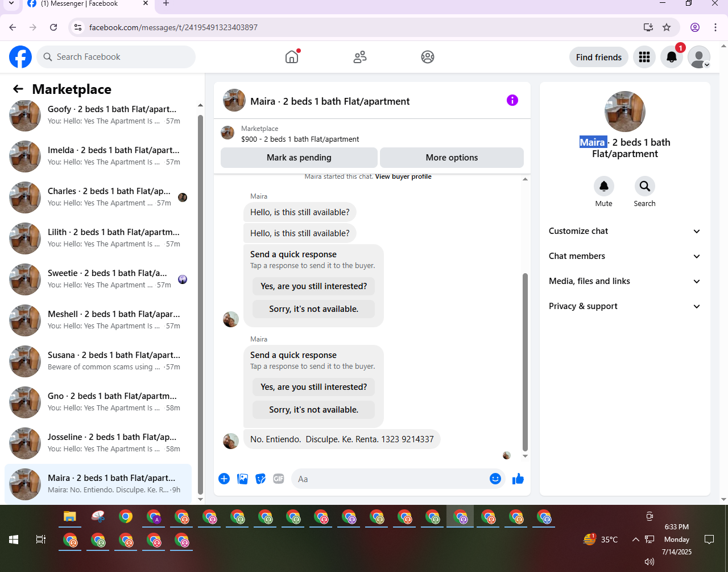Reload the page in browser toolbar
728x572 pixels.
click(x=53, y=27)
